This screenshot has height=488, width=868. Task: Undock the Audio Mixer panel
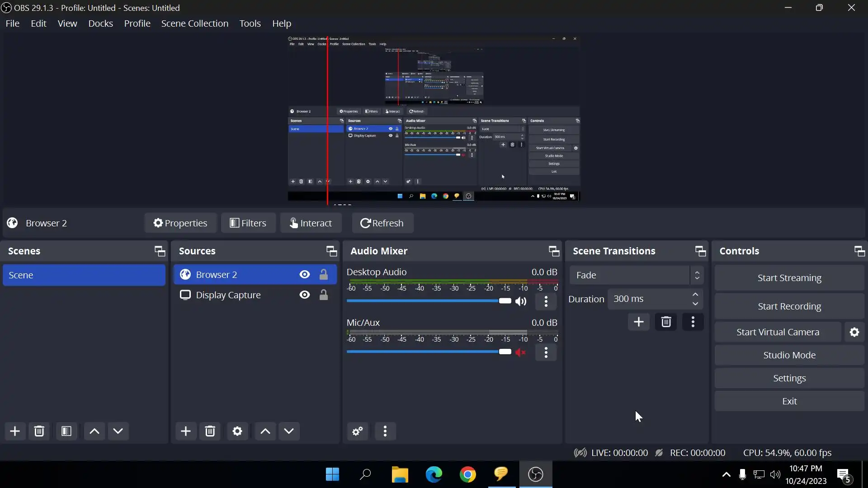(x=554, y=251)
